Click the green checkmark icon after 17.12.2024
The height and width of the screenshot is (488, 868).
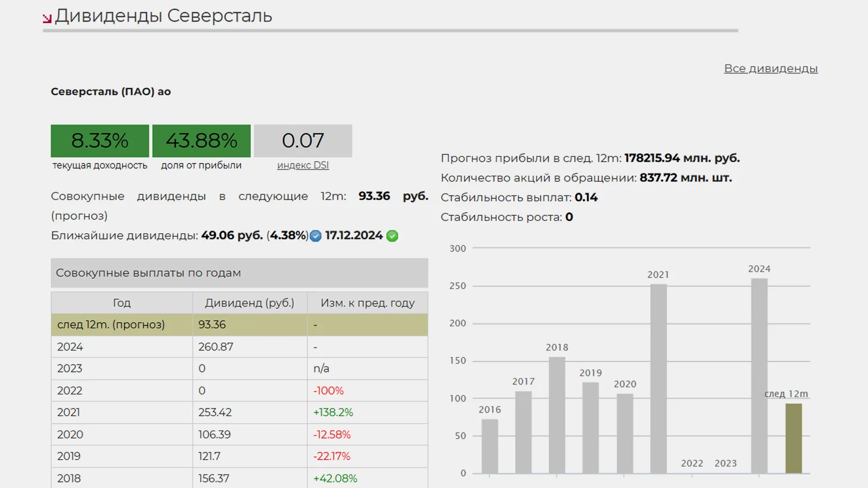click(x=393, y=236)
